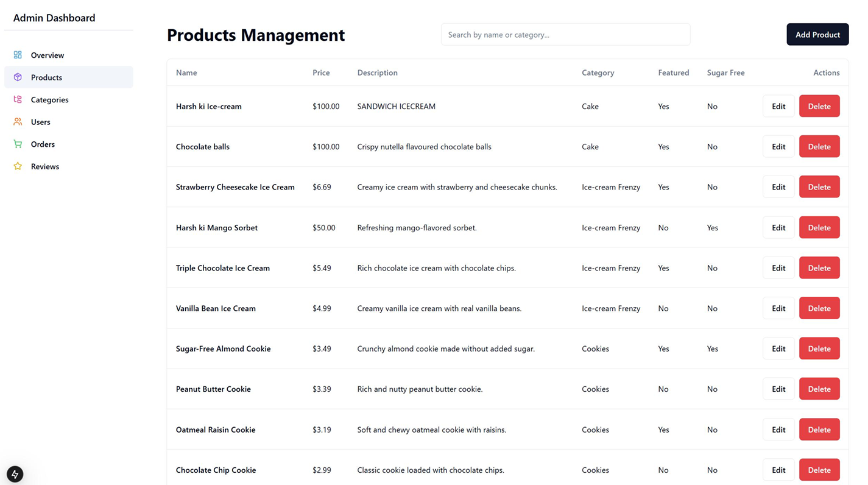
Task: Click Soft and chewy oatmeal cookie description
Action: 432,430
